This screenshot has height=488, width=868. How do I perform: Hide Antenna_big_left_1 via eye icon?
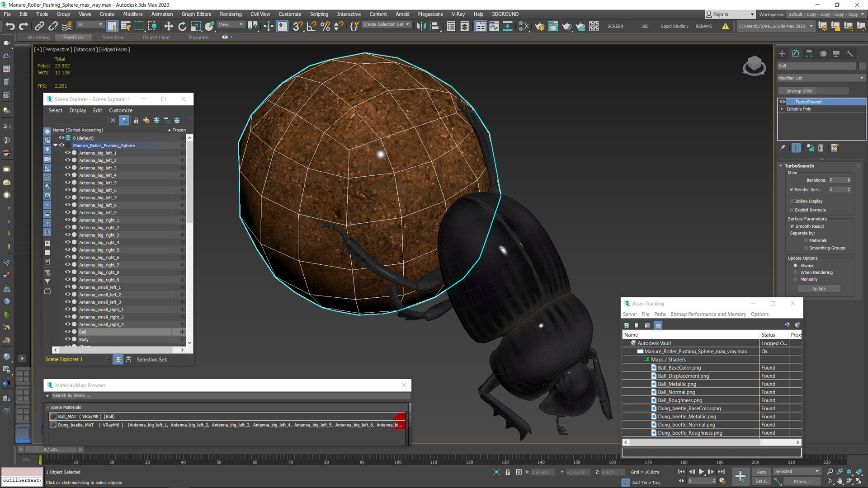(67, 153)
